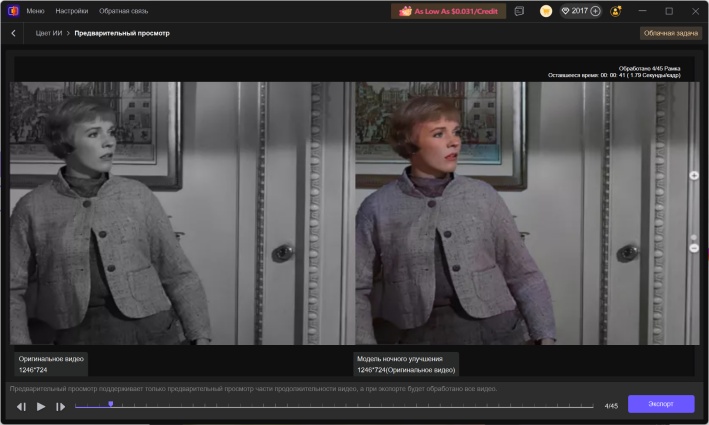Click the zoom slider handle
709x425 pixels.
[x=694, y=237]
